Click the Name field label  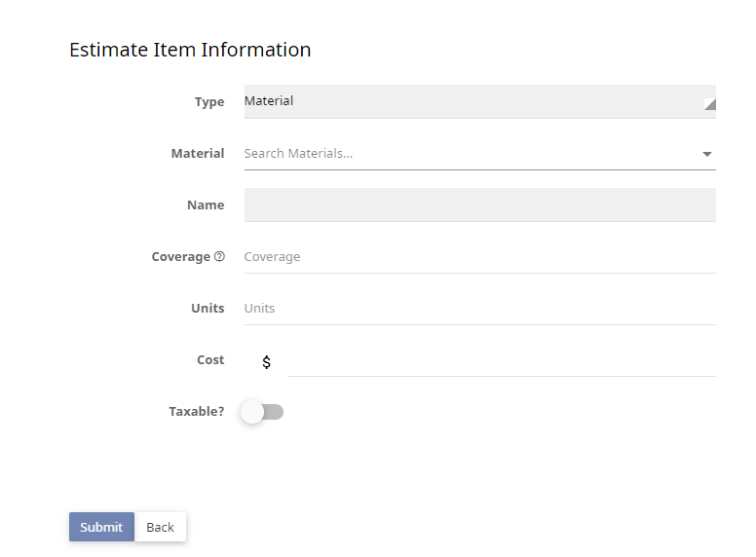pyautogui.click(x=206, y=204)
